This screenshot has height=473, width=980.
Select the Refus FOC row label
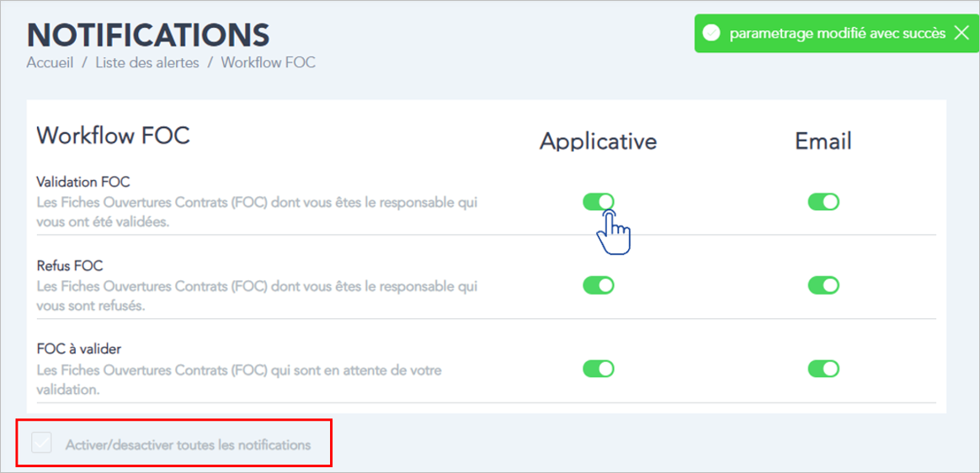click(69, 266)
